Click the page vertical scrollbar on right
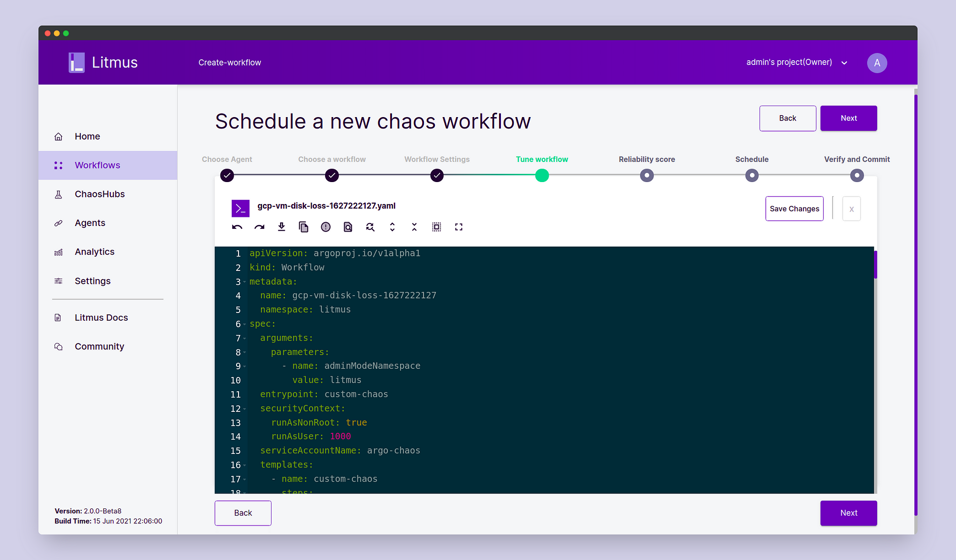This screenshot has width=956, height=560. coord(916,305)
